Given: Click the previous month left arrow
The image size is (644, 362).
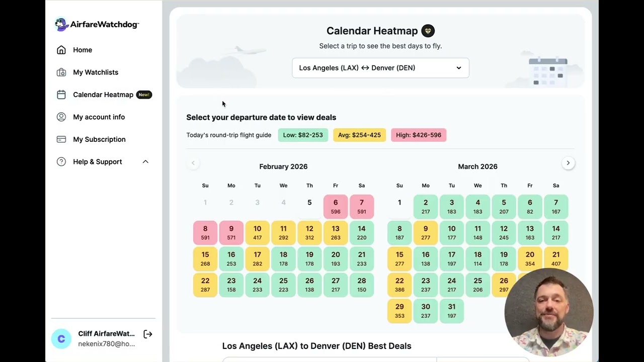Looking at the screenshot, I should tap(193, 163).
